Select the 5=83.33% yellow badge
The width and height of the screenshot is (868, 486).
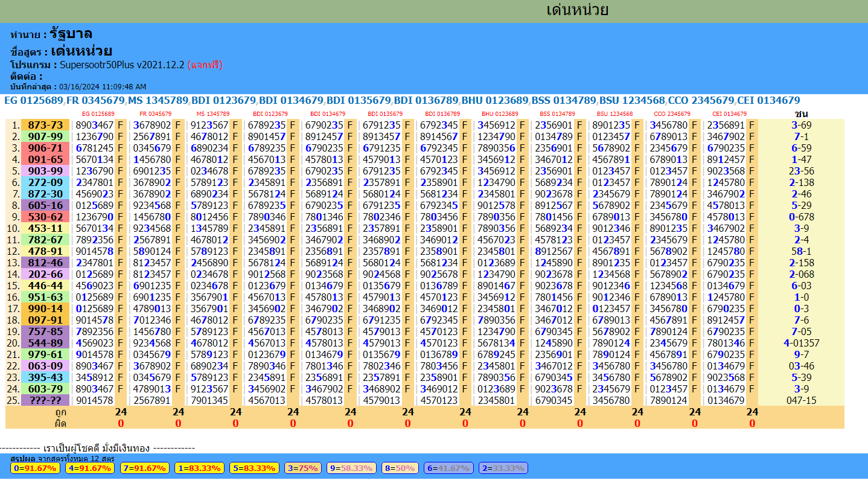254,468
